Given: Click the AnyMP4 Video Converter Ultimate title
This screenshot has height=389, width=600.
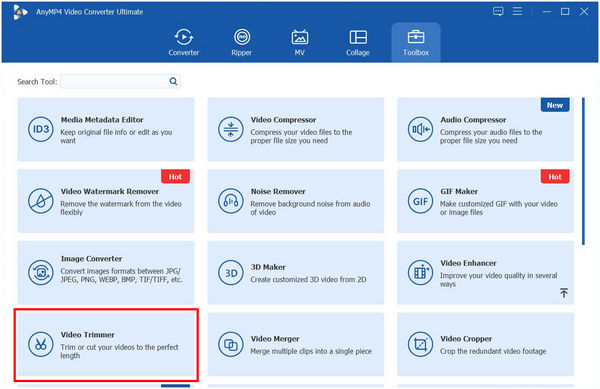Looking at the screenshot, I should (x=90, y=12).
